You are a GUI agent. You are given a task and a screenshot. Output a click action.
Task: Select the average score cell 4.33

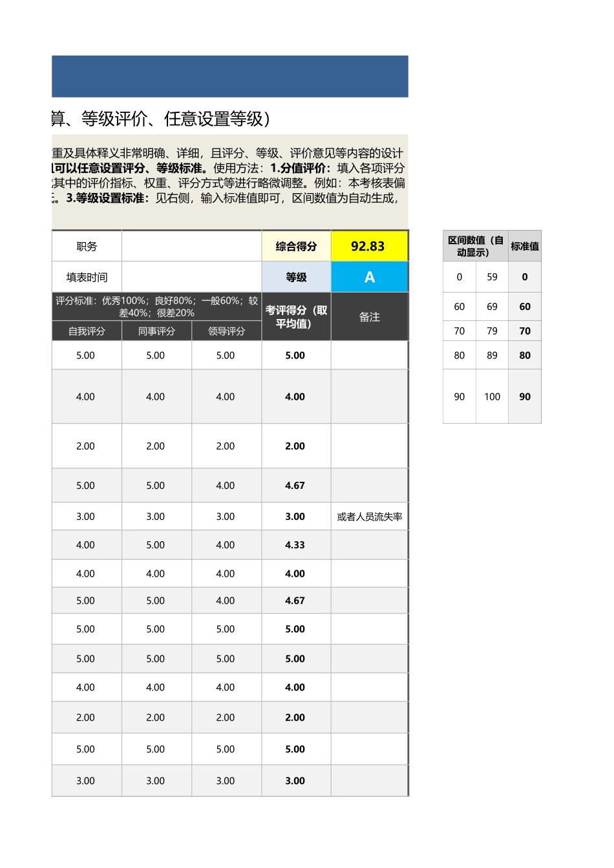point(295,545)
